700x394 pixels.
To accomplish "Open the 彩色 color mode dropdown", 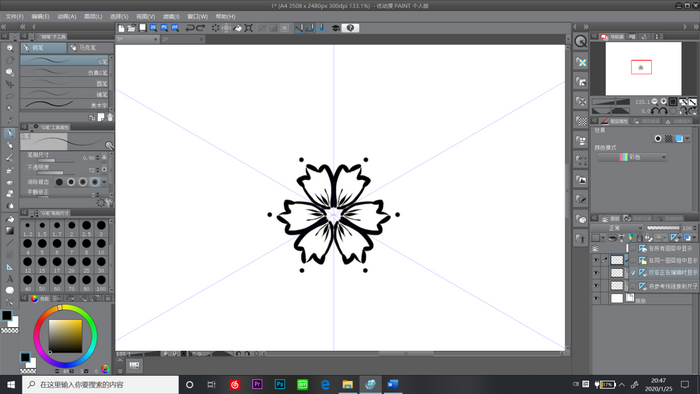I will 632,157.
